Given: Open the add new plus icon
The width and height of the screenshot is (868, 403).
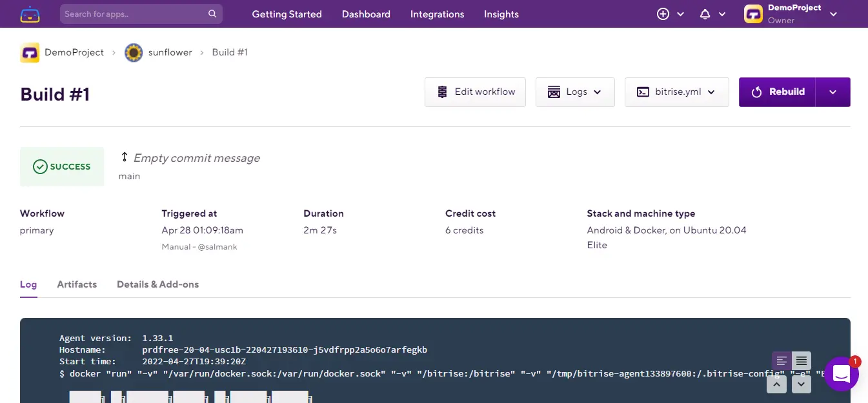Looking at the screenshot, I should tap(663, 14).
